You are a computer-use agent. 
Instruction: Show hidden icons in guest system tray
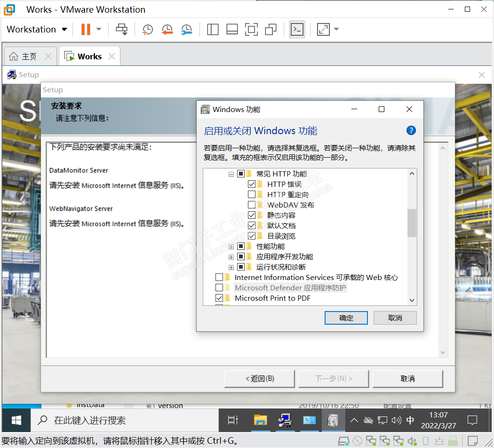354,420
